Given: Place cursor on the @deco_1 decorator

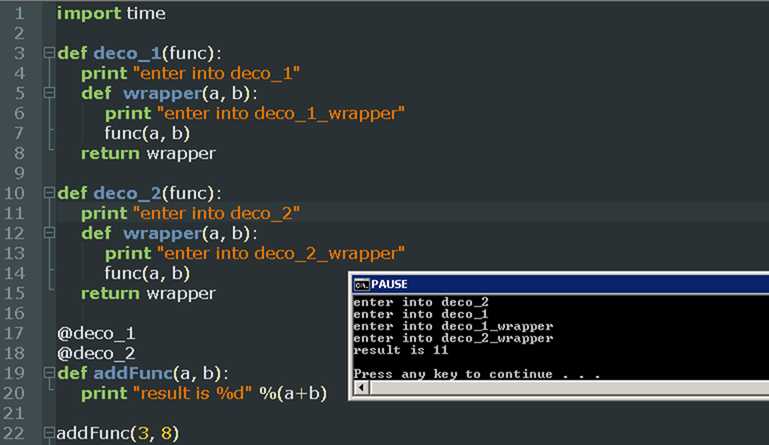Looking at the screenshot, I should point(96,332).
